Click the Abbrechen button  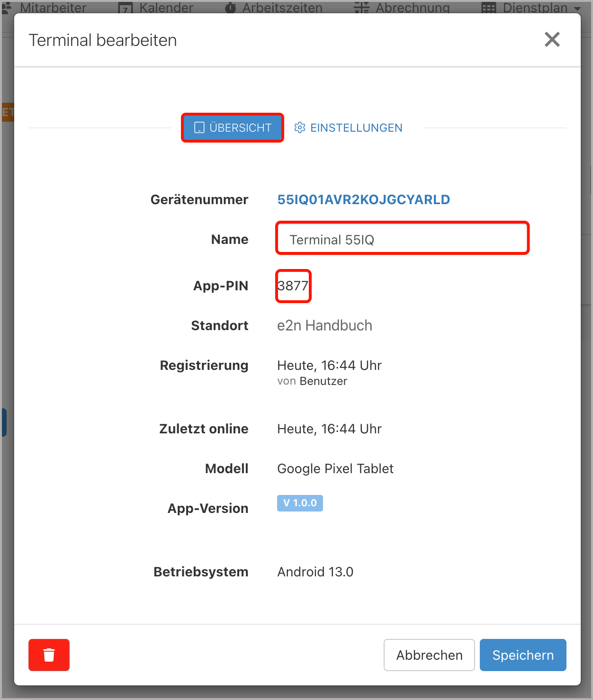pos(429,655)
